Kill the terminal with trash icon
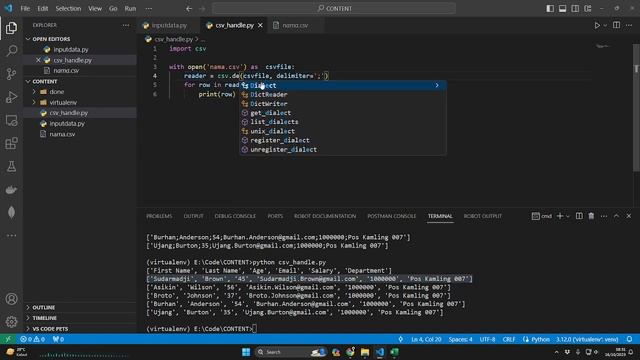Viewport: 640px width, 360px height. (591, 216)
